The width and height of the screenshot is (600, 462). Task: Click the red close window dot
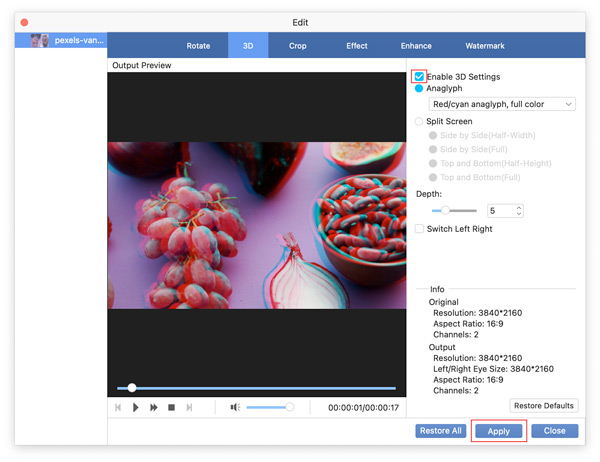pos(25,22)
